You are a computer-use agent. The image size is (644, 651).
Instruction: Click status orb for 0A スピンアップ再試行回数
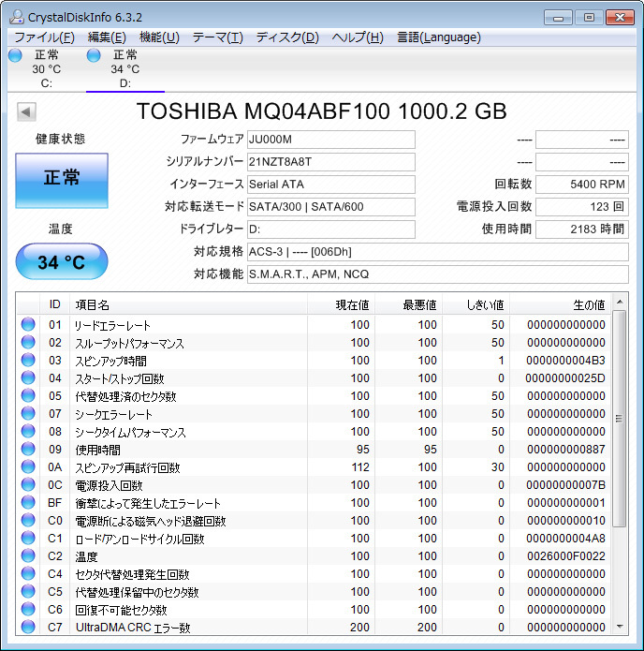28,466
